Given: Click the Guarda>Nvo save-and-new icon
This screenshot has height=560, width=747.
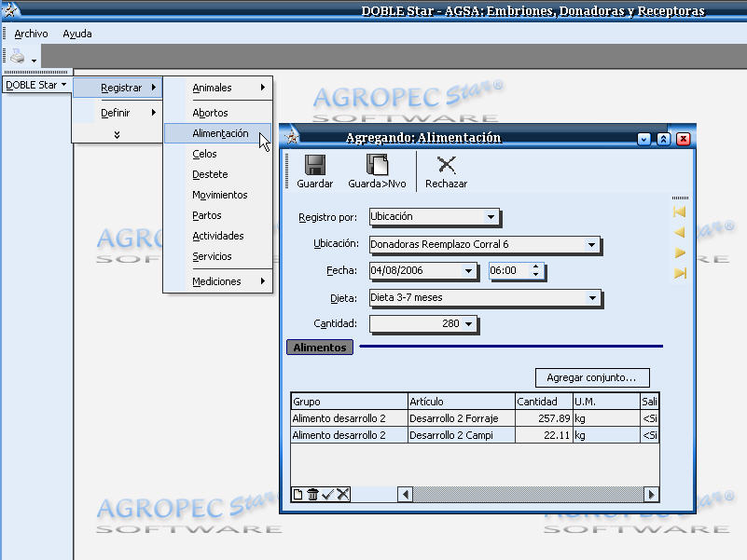Looking at the screenshot, I should (376, 167).
